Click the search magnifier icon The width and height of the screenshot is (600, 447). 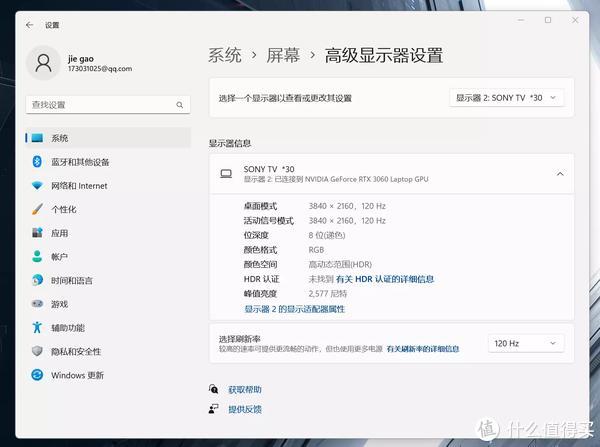pyautogui.click(x=179, y=105)
